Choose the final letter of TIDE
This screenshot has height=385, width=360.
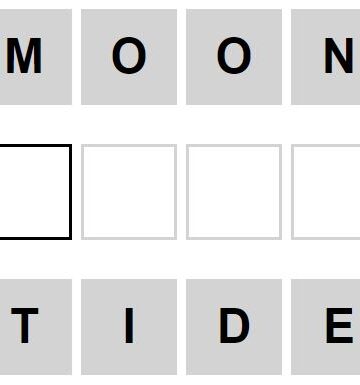pos(326,327)
